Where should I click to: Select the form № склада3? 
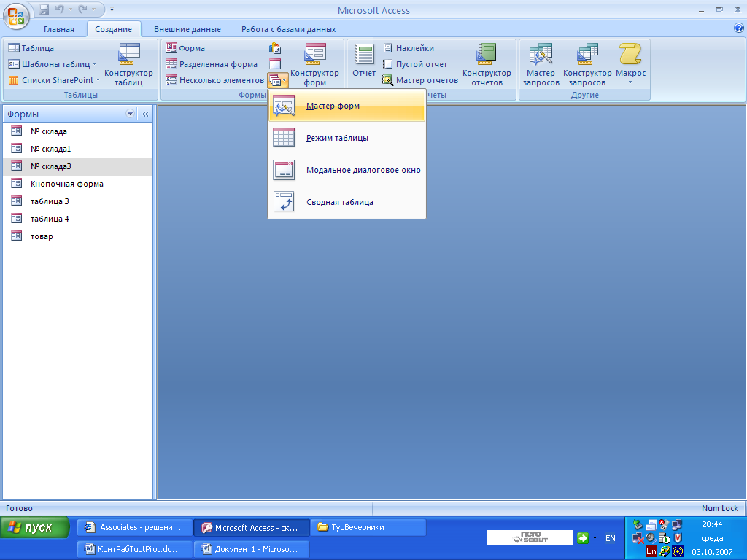77,166
